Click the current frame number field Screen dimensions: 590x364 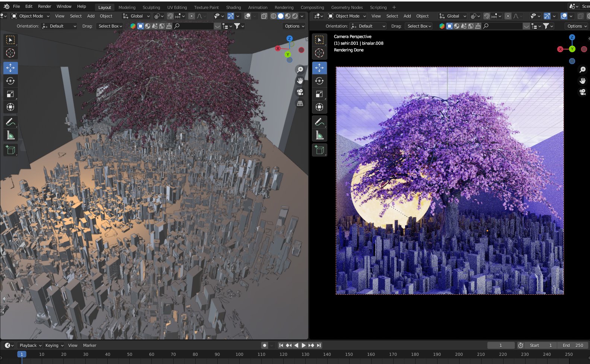point(501,345)
